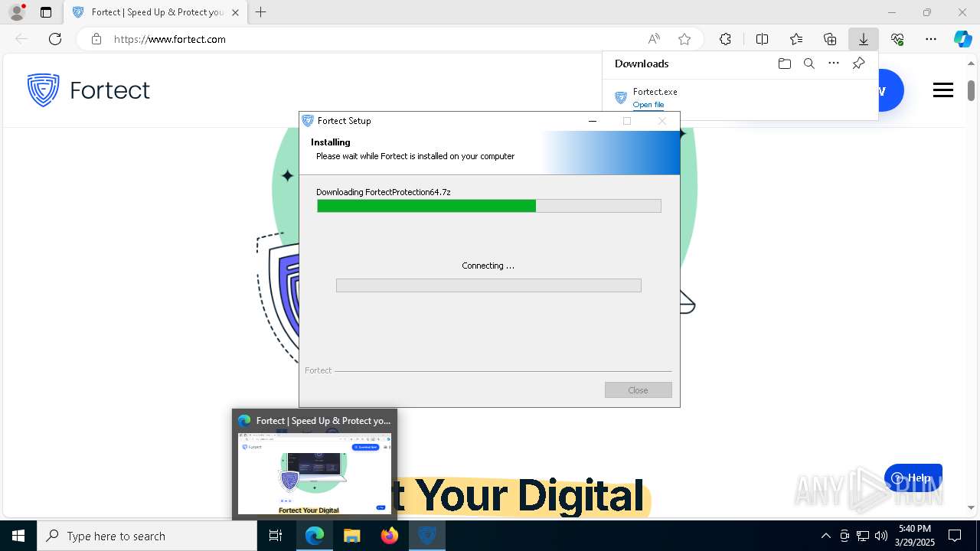The width and height of the screenshot is (980, 551).
Task: Click the empty Connecting progress bar
Action: pos(488,285)
